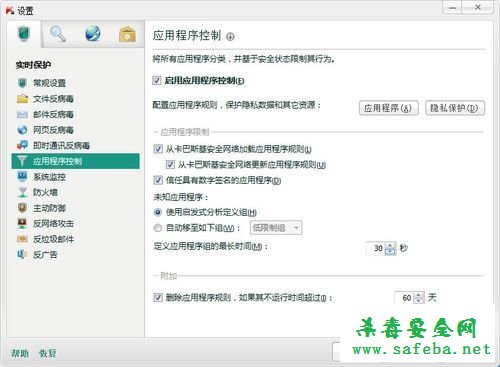
Task: Toggle 从卡巴斯基安全网络加载应用程序规则 checkbox
Action: pos(158,149)
